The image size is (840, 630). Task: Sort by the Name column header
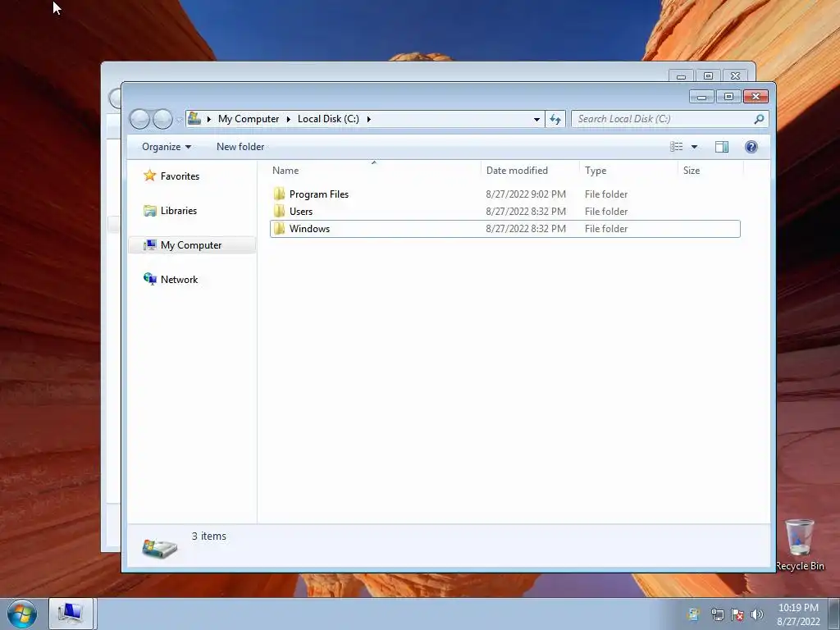coord(373,171)
